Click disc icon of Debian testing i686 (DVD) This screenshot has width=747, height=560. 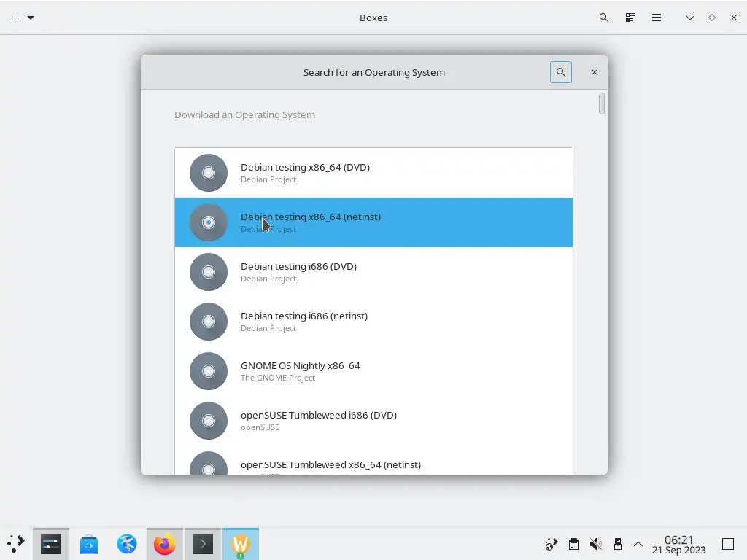tap(209, 272)
